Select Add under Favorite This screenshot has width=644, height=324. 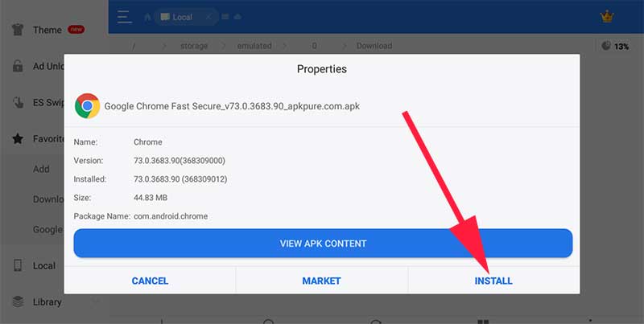[41, 169]
